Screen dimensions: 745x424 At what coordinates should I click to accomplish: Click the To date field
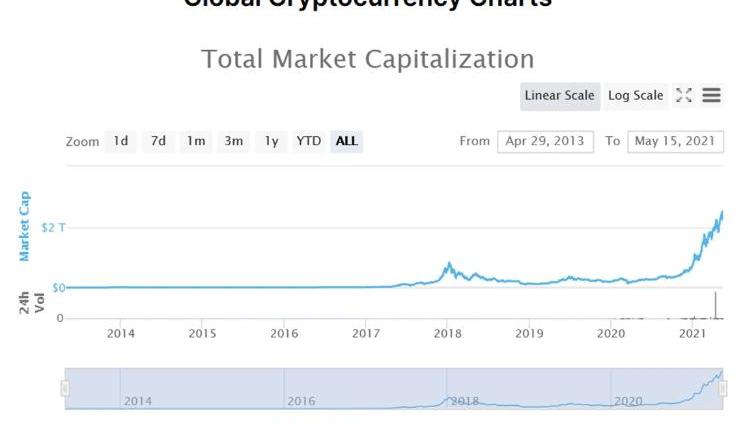[x=675, y=141]
